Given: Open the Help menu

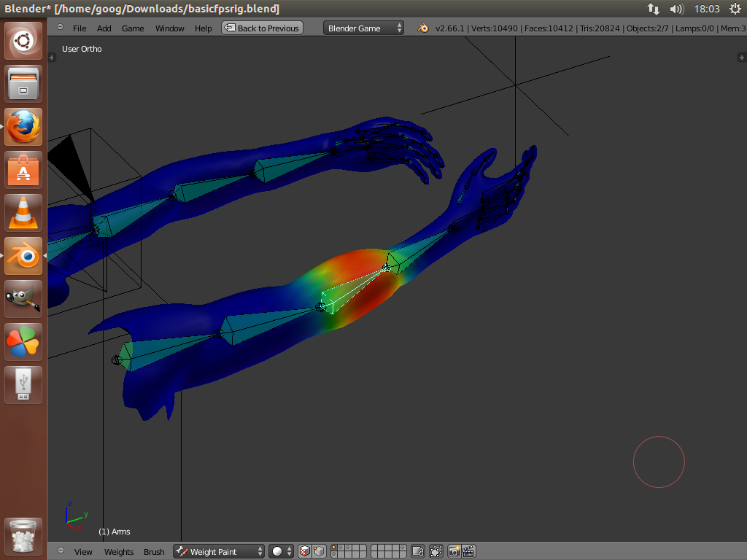Looking at the screenshot, I should pyautogui.click(x=203, y=28).
